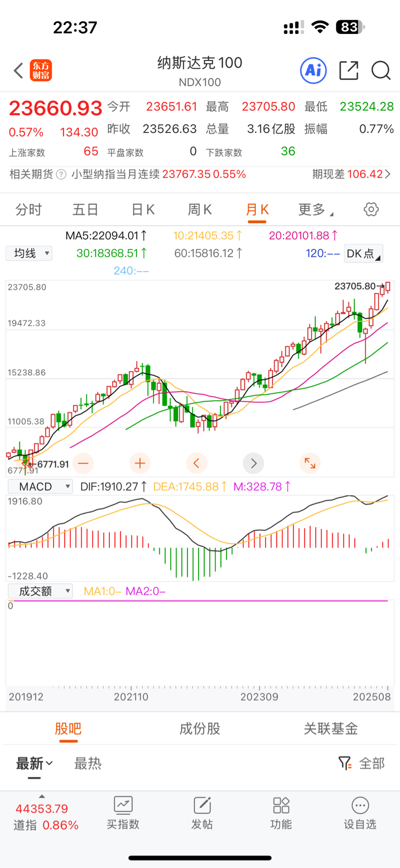Screen dimensions: 400x868
Task: Tap the 买指数 chart icon
Action: point(123,805)
